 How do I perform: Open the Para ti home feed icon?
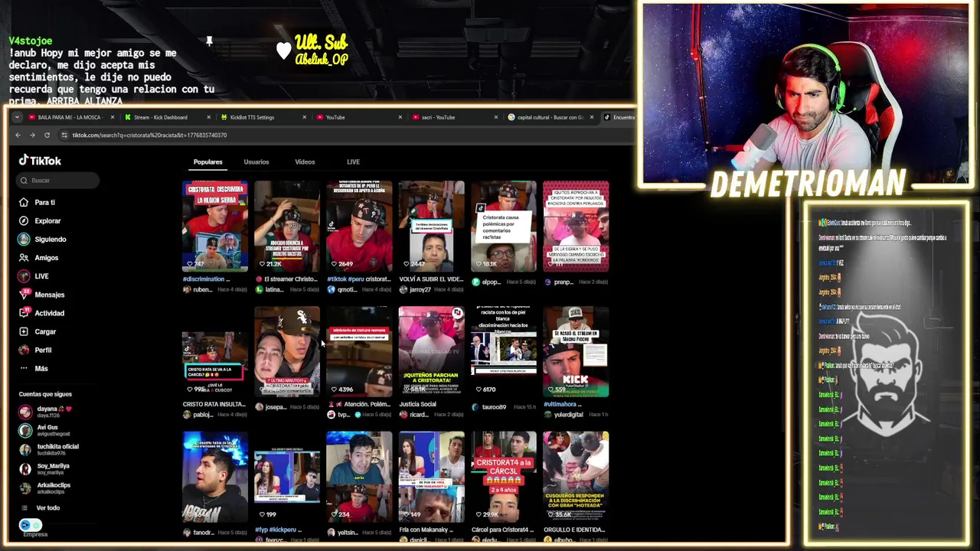coord(24,202)
